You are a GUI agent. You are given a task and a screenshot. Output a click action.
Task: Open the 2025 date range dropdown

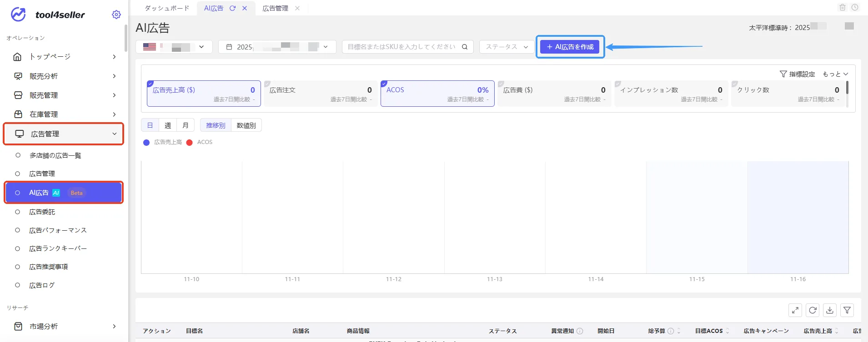277,47
